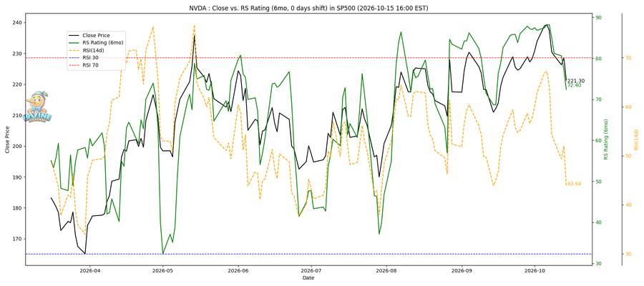Screen dimensions: 644x286
Task: Click the green 70 tick on RS Rating axis
Action: [x=598, y=99]
